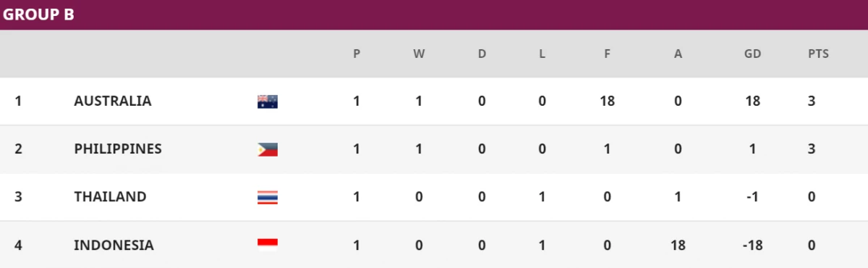Click the A column header

coord(678,54)
